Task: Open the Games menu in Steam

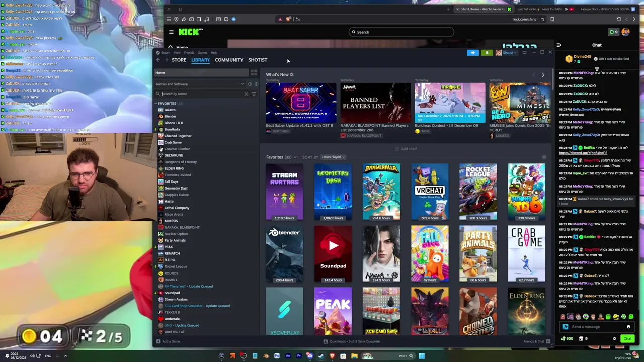Action: tap(202, 53)
